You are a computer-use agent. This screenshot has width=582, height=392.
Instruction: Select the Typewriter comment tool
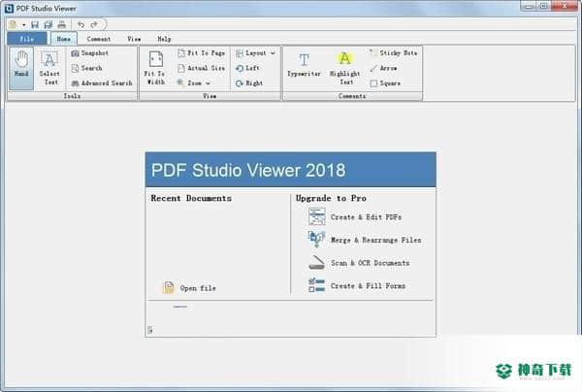pyautogui.click(x=304, y=65)
